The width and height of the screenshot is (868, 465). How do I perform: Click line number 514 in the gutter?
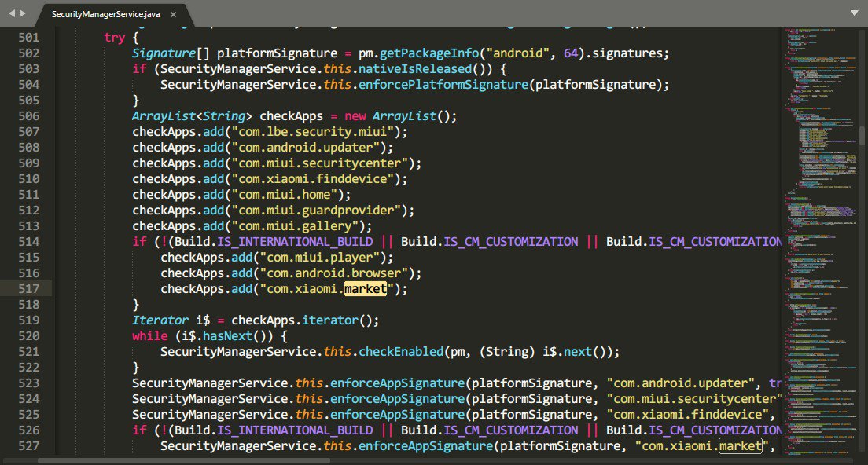29,242
